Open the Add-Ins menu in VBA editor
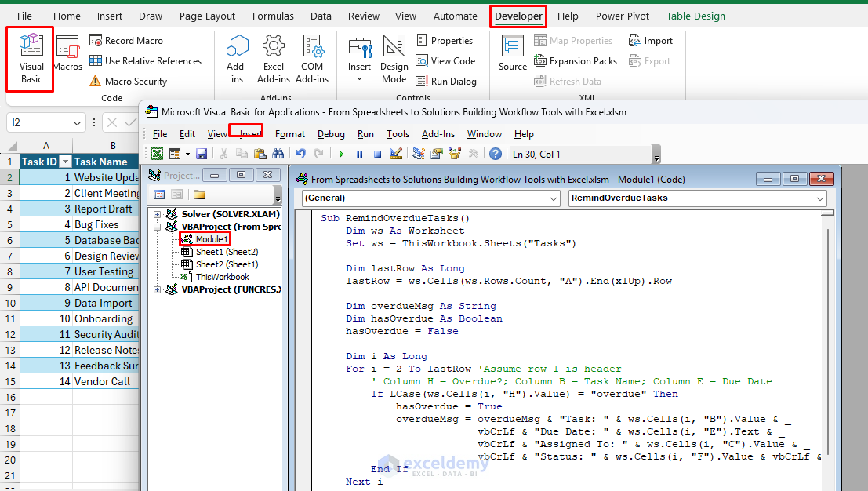 (x=438, y=134)
